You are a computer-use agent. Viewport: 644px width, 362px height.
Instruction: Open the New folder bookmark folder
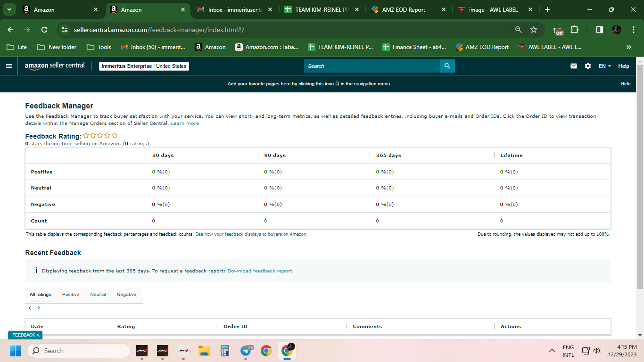coord(57,47)
